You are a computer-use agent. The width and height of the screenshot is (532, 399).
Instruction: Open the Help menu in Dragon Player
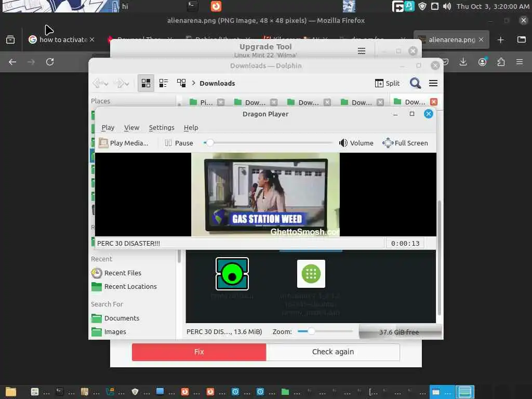(x=191, y=128)
